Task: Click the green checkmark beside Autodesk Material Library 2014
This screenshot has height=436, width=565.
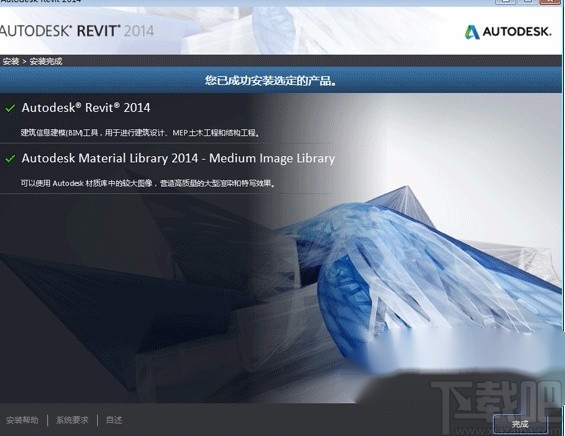Action: click(10, 159)
